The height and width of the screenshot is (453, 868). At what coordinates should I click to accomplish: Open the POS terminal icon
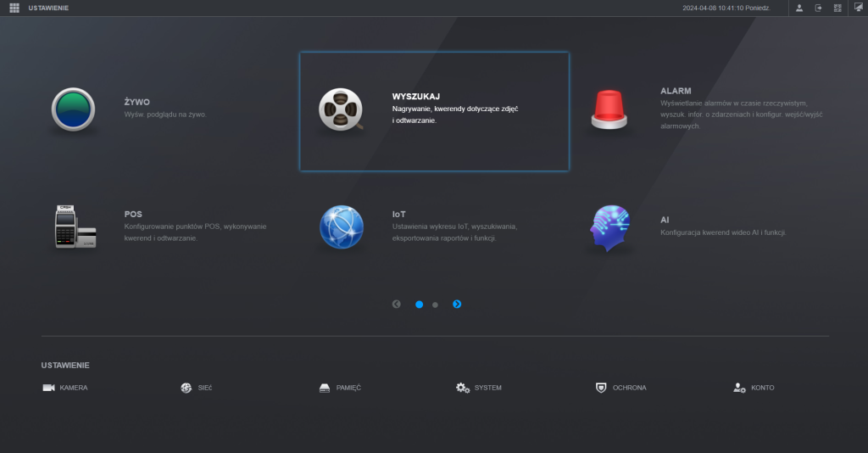(75, 227)
